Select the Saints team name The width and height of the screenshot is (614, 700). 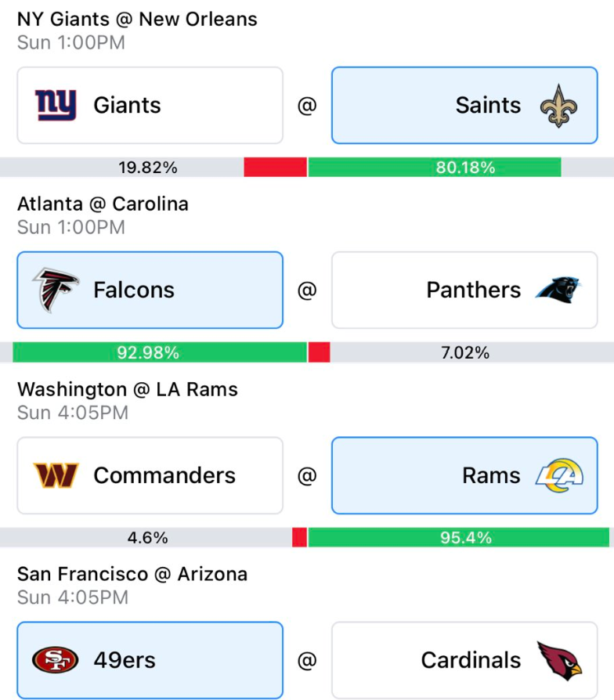[x=488, y=106]
